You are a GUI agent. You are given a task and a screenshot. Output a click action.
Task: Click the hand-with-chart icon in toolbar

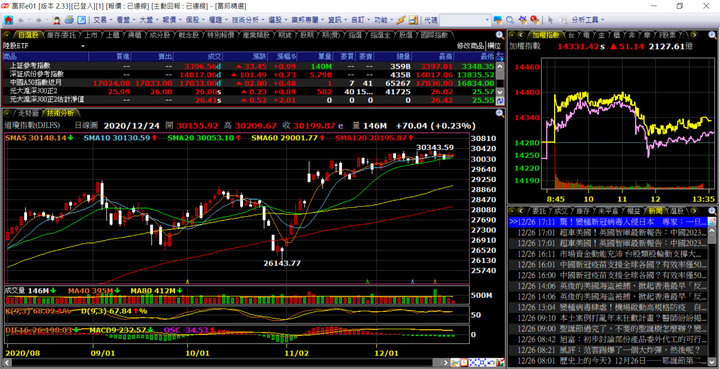[522, 20]
